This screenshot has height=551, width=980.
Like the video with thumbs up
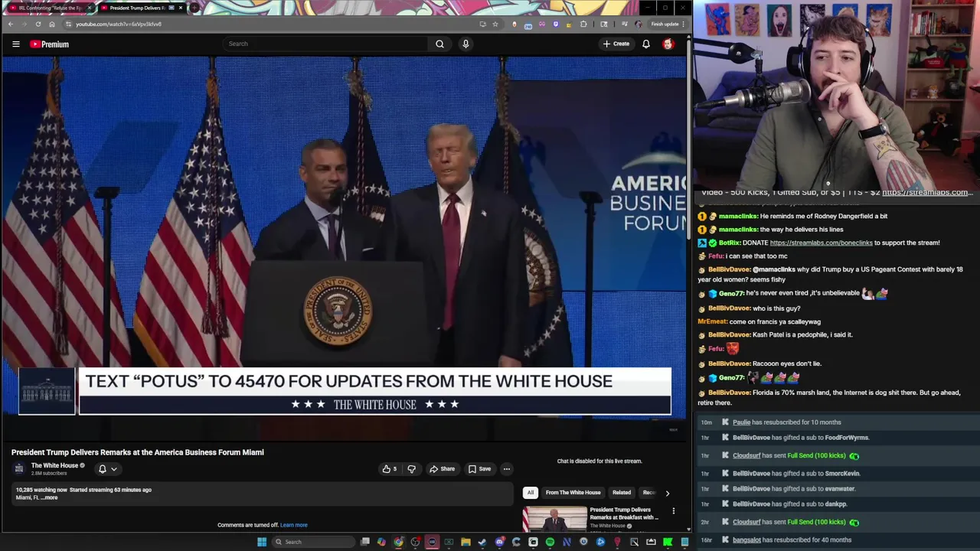pos(390,468)
